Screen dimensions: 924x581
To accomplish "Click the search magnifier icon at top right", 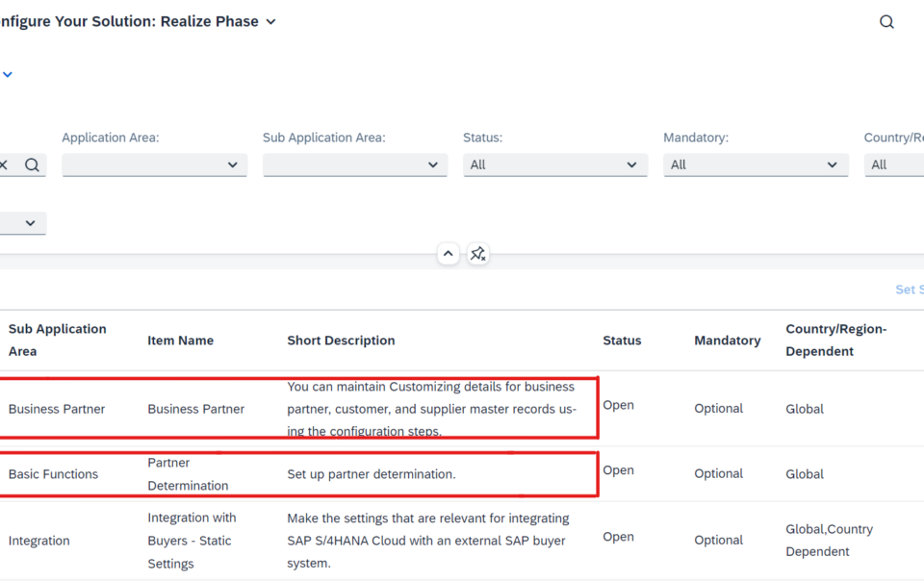I will pyautogui.click(x=886, y=22).
